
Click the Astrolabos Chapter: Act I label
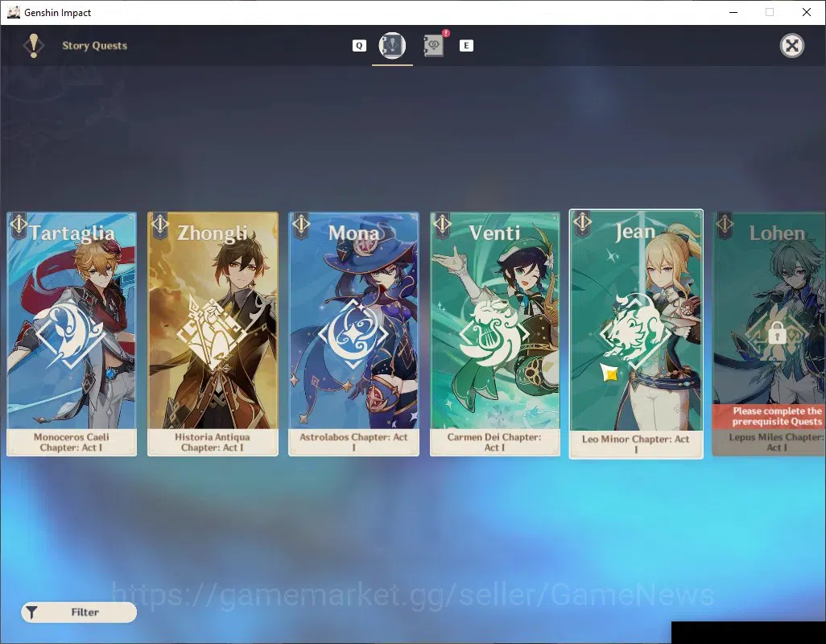click(354, 442)
